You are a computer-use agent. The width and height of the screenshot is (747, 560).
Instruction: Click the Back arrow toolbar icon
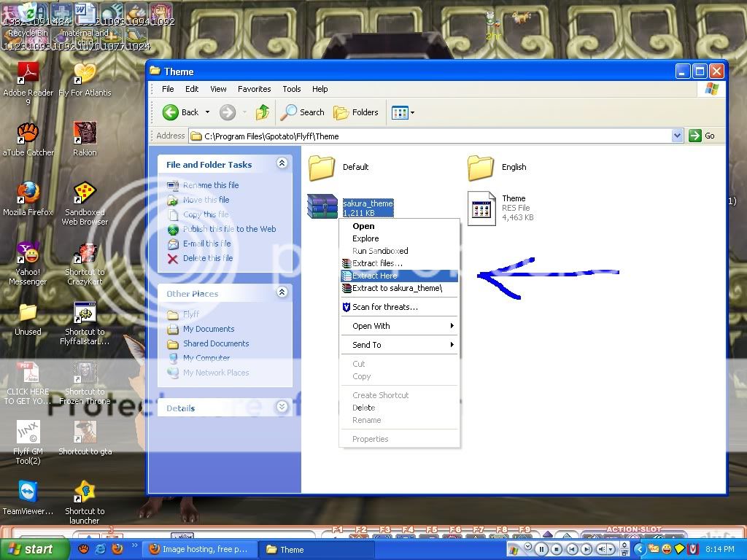[x=171, y=112]
